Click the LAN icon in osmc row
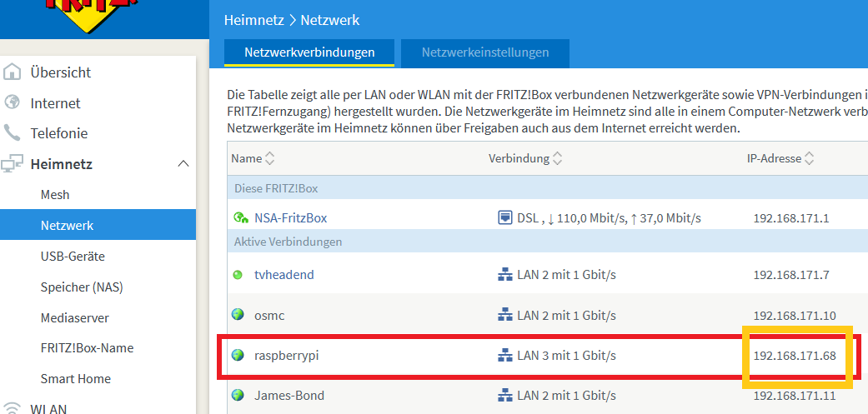 (x=504, y=316)
